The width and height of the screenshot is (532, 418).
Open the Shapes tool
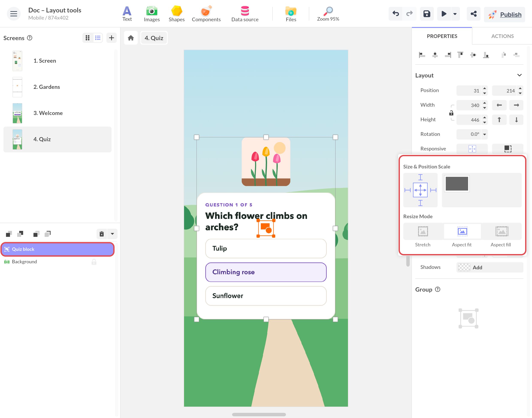(x=176, y=14)
